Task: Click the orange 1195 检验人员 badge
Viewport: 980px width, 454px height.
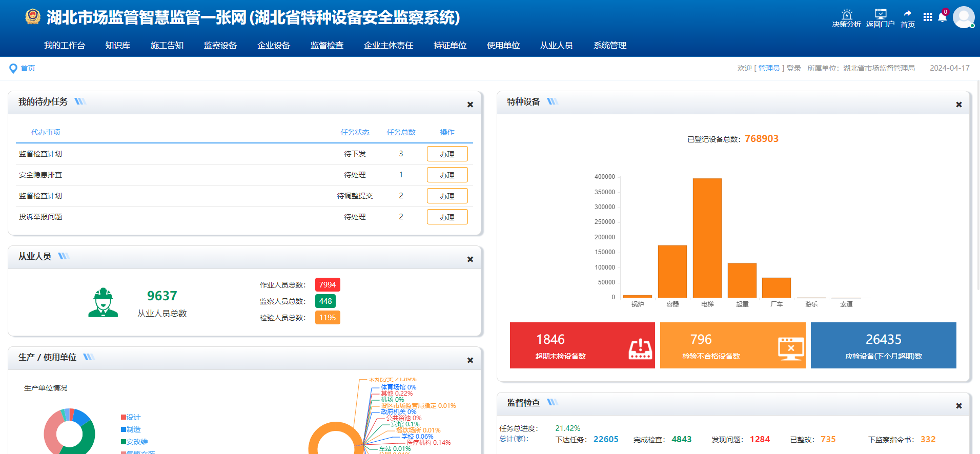Action: [x=328, y=318]
